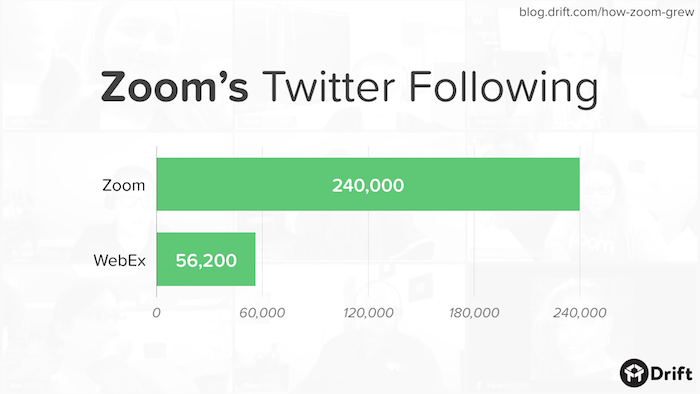Click the Drift logo icon
Viewport: 700px width, 394px height.
tap(634, 373)
